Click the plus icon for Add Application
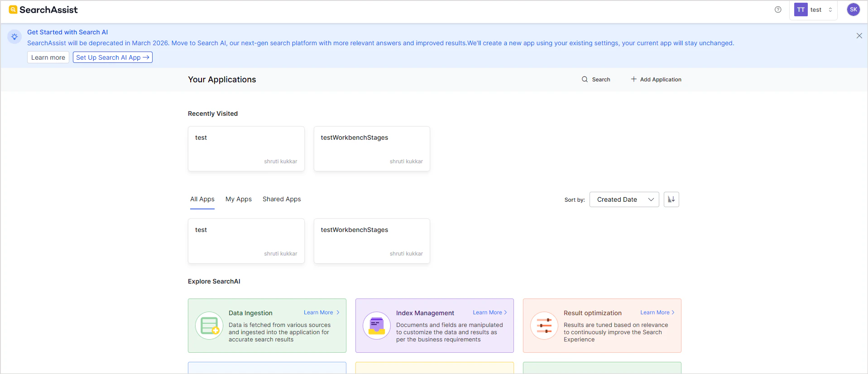868x374 pixels. (x=633, y=79)
